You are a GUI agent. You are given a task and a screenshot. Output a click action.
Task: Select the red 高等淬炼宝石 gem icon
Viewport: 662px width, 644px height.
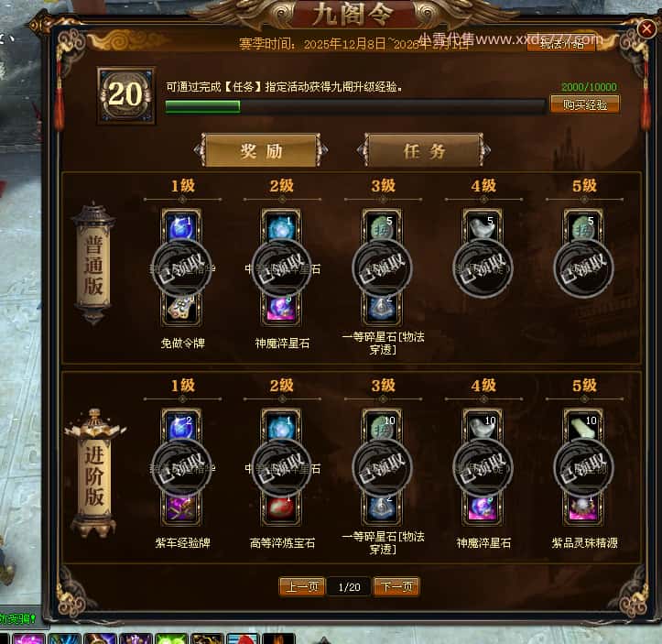point(281,508)
